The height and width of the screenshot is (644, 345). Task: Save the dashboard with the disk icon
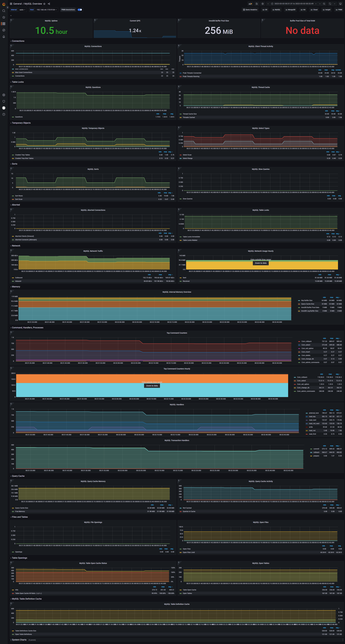click(256, 4)
